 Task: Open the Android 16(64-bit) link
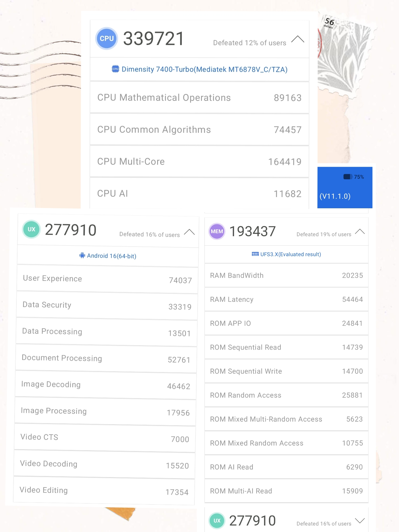[x=111, y=256]
